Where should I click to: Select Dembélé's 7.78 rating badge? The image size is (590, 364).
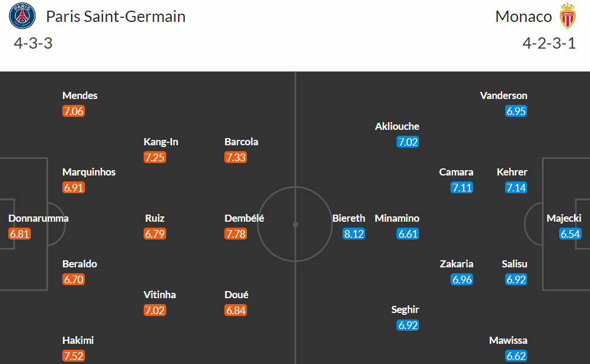click(236, 234)
